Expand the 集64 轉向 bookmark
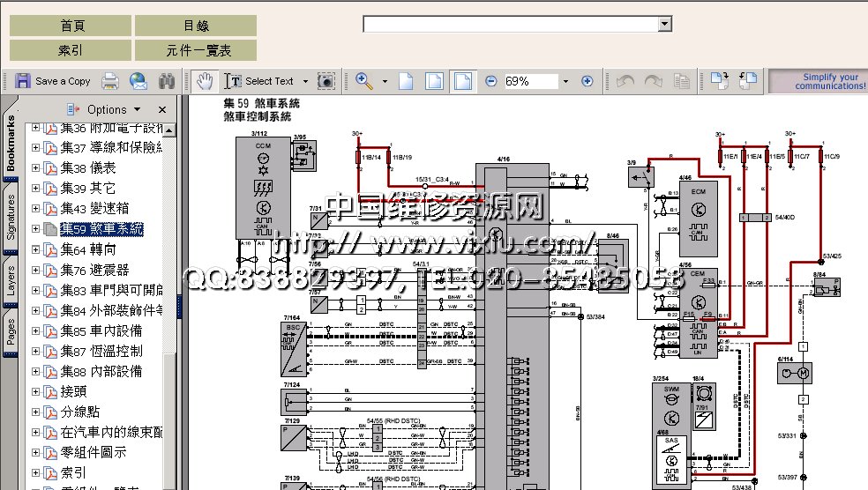This screenshot has height=490, width=868. click(x=36, y=249)
